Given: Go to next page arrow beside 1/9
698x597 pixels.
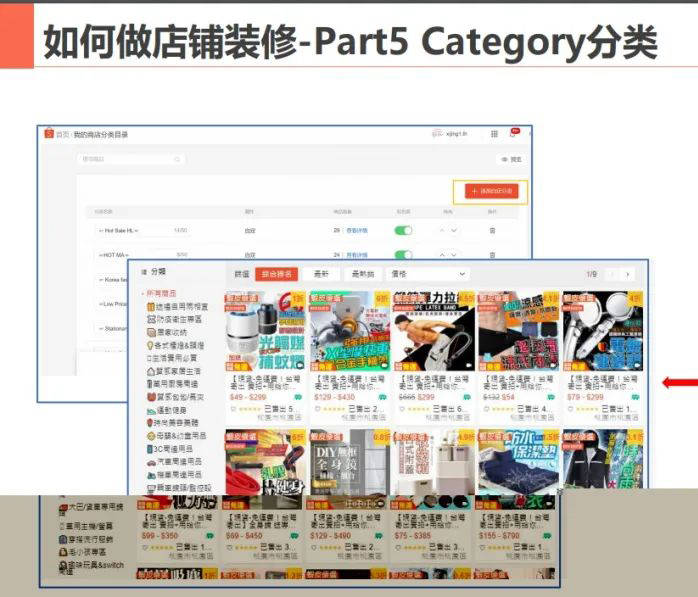Looking at the screenshot, I should 628,274.
